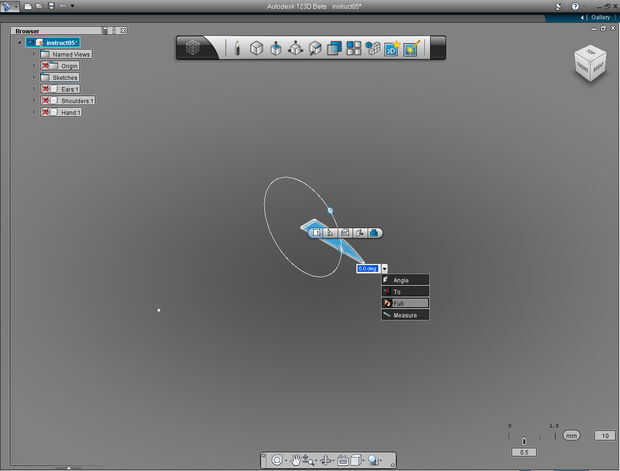Open the 2D drawing tool with star

click(392, 48)
